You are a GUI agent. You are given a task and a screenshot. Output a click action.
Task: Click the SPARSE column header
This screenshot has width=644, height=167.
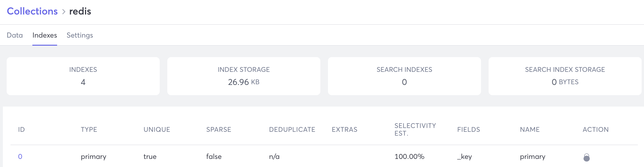(x=218, y=129)
